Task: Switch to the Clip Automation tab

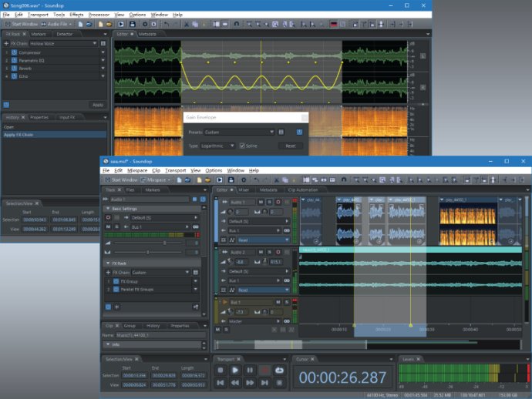Action: pos(303,189)
